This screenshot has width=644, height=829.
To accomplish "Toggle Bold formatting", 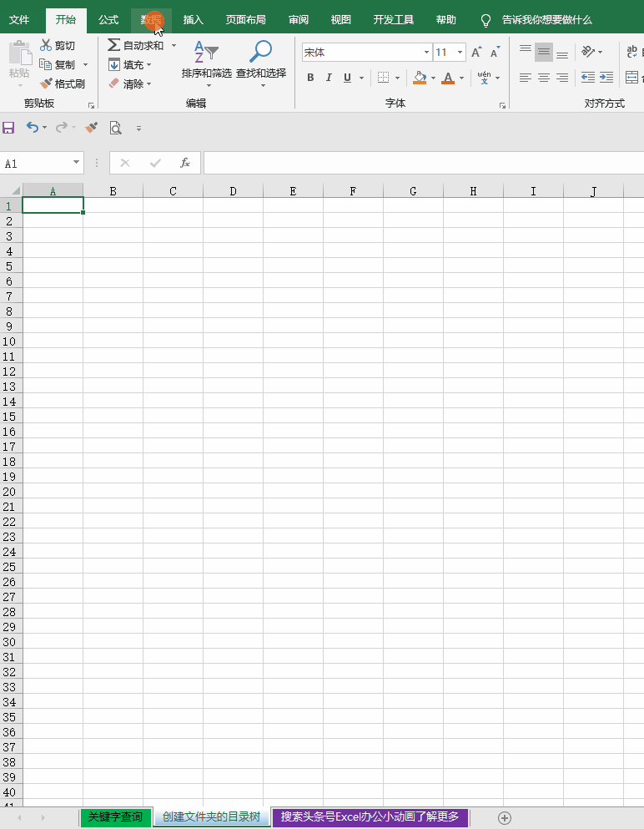I will pos(310,78).
